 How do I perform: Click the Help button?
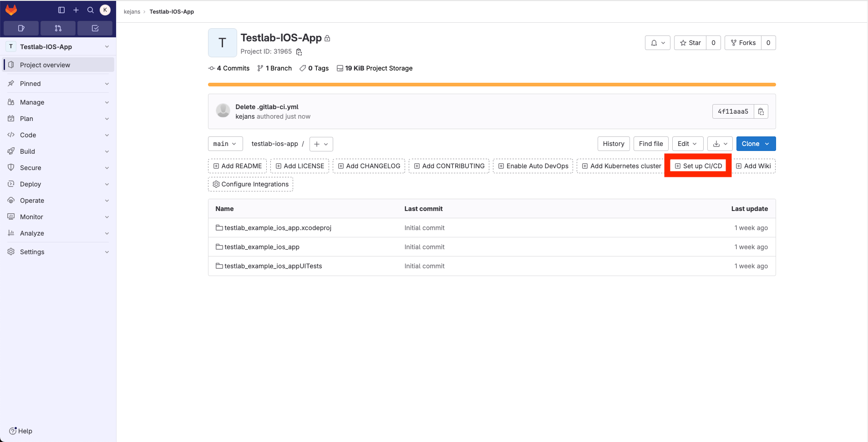tap(21, 431)
